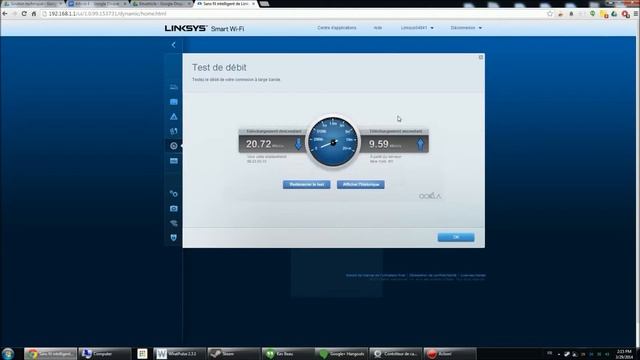Screen dimensions: 640x360
Task: Open a new browser tab
Action: coord(264,4)
